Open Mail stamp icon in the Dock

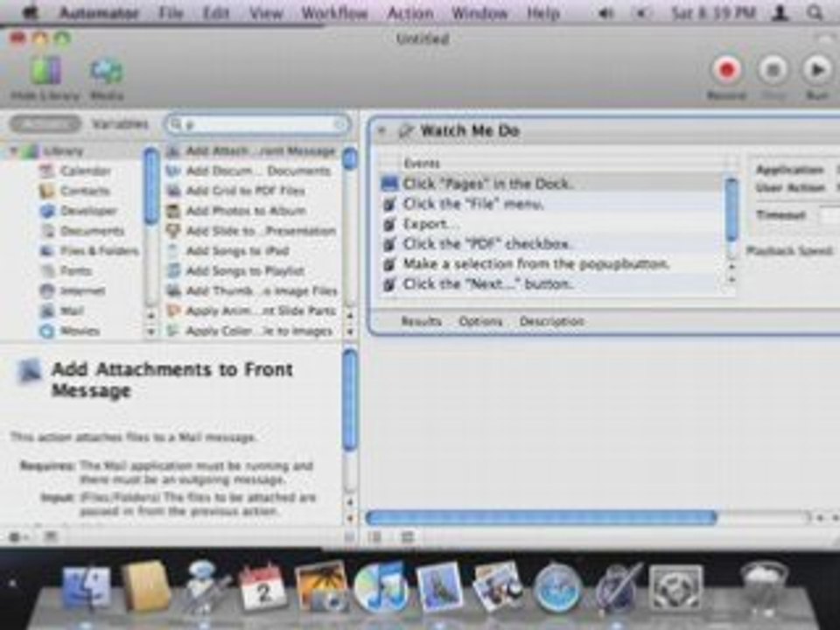[x=439, y=588]
